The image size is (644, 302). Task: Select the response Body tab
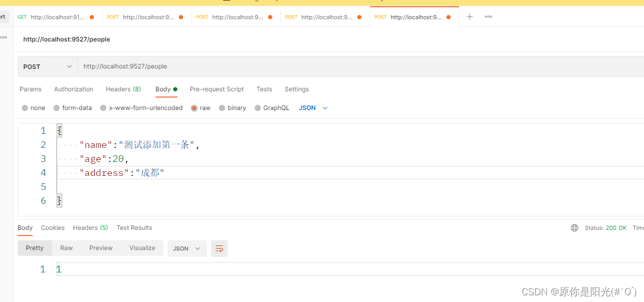25,228
